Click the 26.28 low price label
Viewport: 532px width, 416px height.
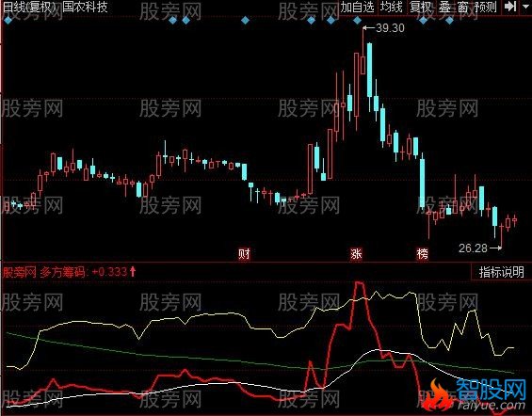(473, 248)
